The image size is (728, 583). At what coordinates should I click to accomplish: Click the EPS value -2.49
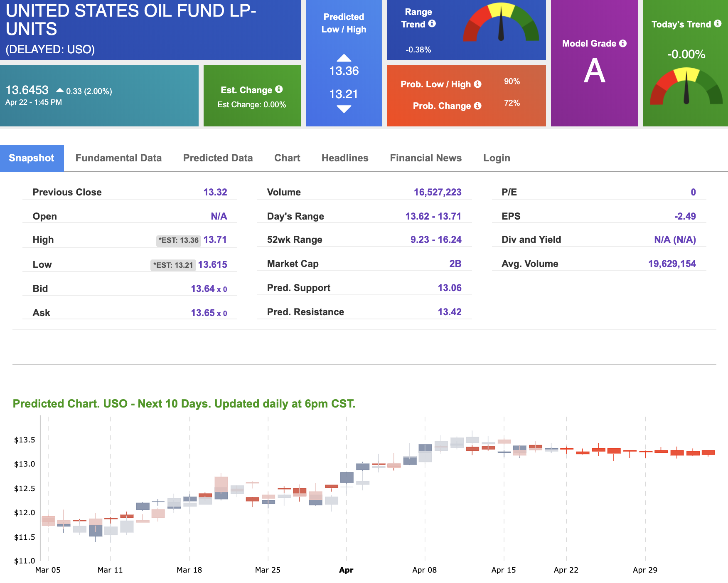[x=685, y=216]
